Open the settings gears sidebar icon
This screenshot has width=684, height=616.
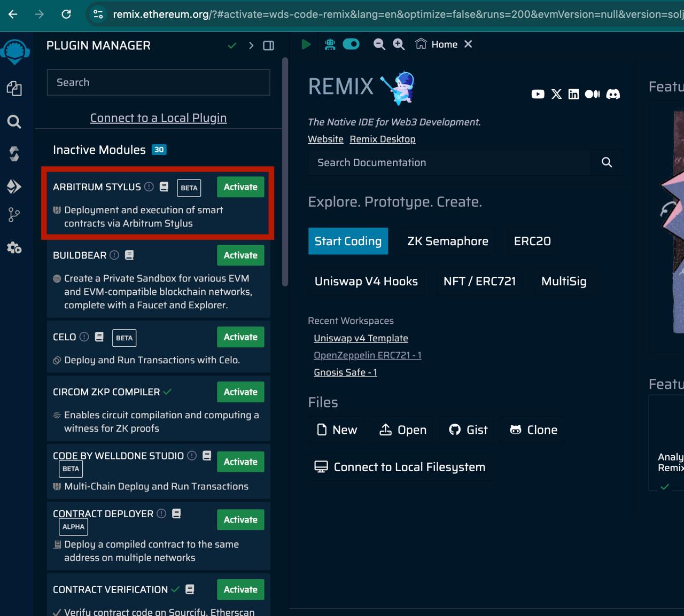(14, 248)
